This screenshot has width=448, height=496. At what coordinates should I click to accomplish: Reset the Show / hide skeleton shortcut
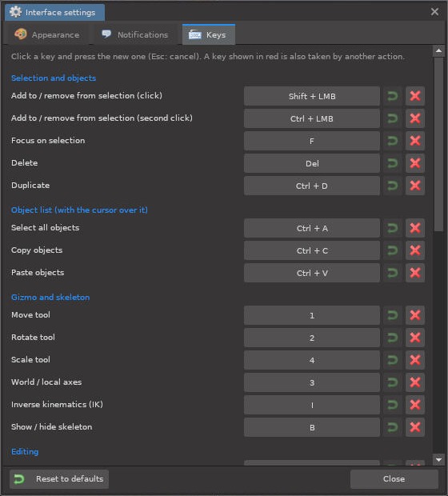click(393, 428)
